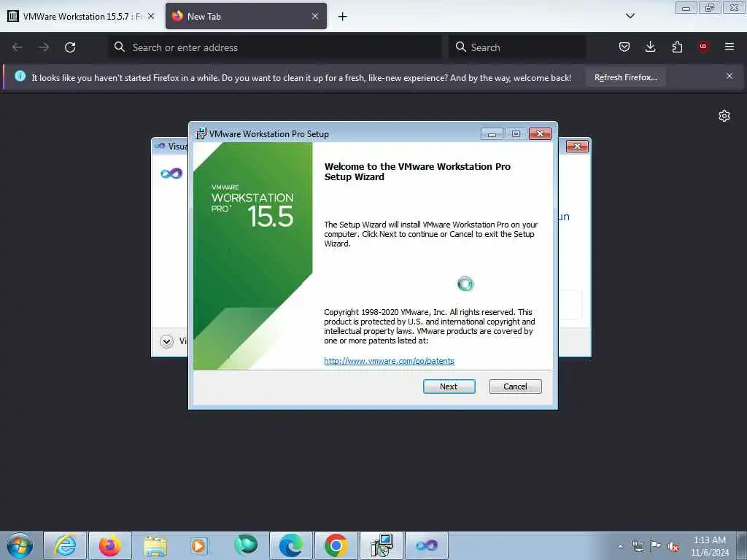Click Internet Archive icon on VMWare tab
Screen dimensions: 747x560
13,16
